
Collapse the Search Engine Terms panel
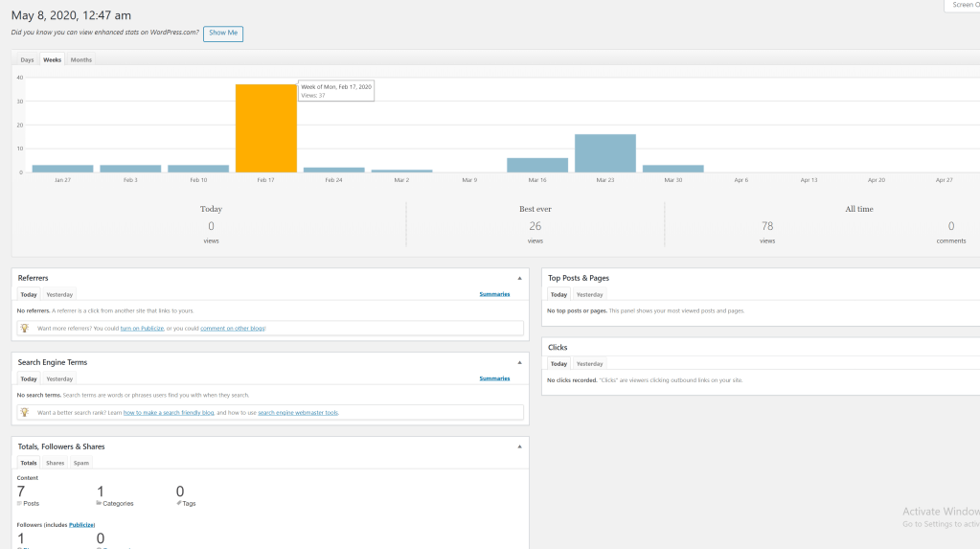click(x=519, y=362)
